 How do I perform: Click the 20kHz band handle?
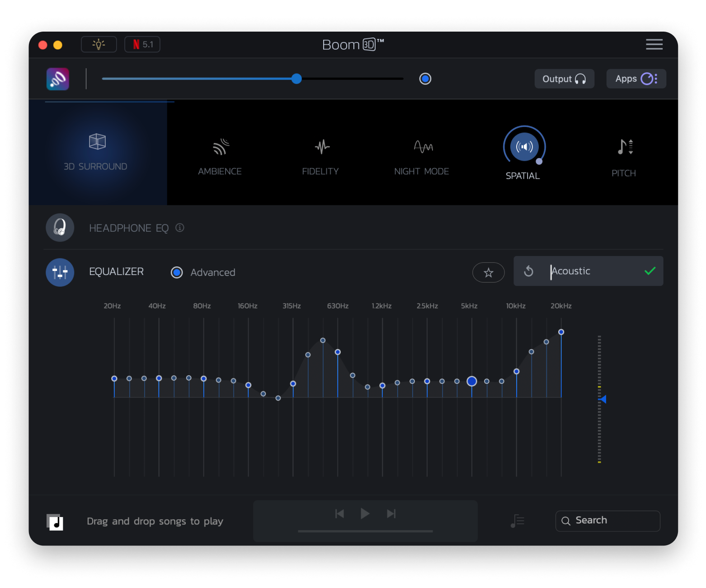point(561,332)
